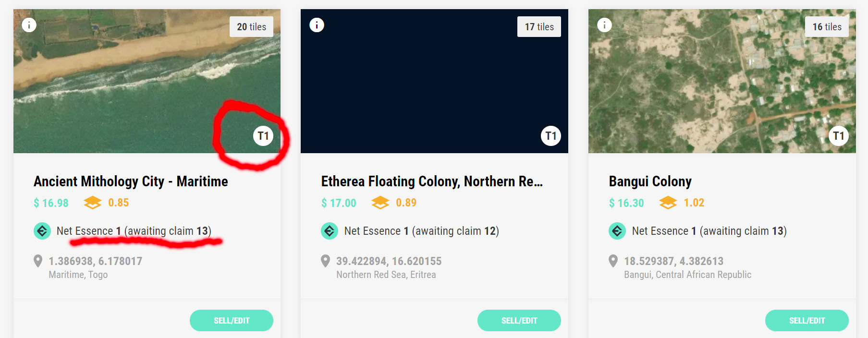Screen dimensions: 868x338
Task: Click location pin next to 39.422894, 16.620155
Action: [325, 261]
